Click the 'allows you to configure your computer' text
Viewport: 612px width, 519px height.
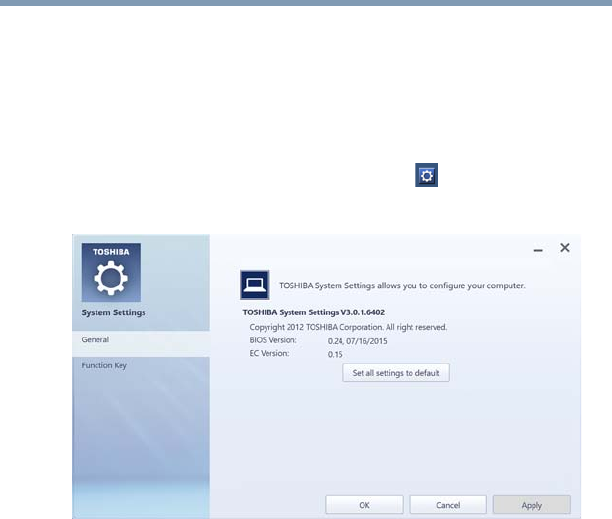(451, 285)
